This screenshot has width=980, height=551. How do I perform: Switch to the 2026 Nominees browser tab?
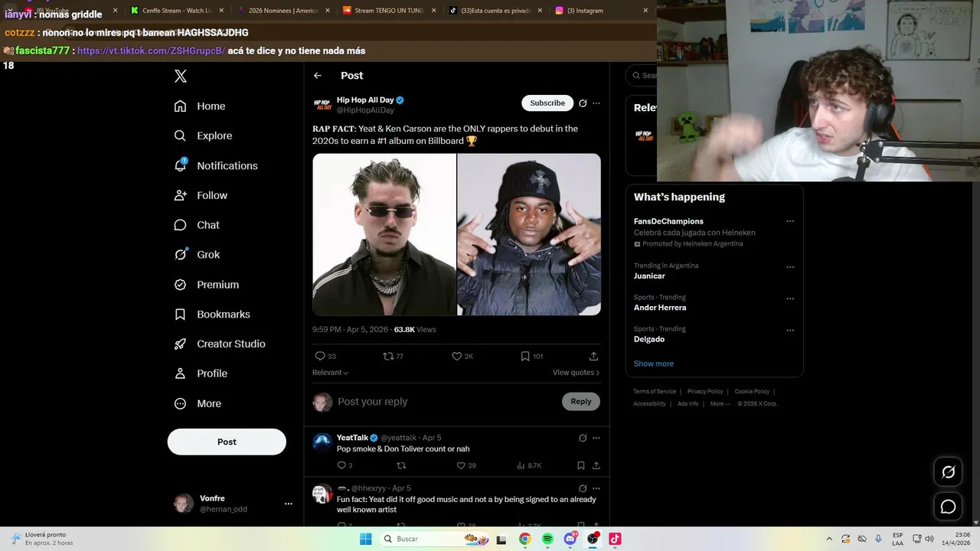point(283,11)
